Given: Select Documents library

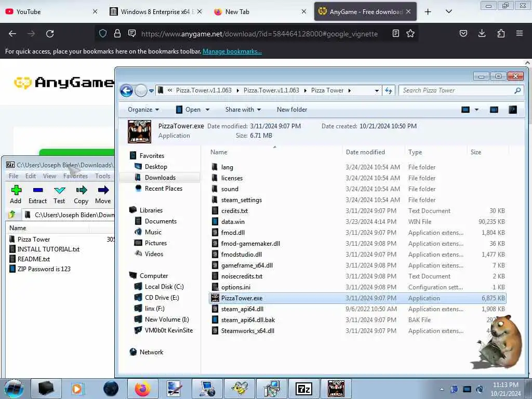Looking at the screenshot, I should pos(161,221).
